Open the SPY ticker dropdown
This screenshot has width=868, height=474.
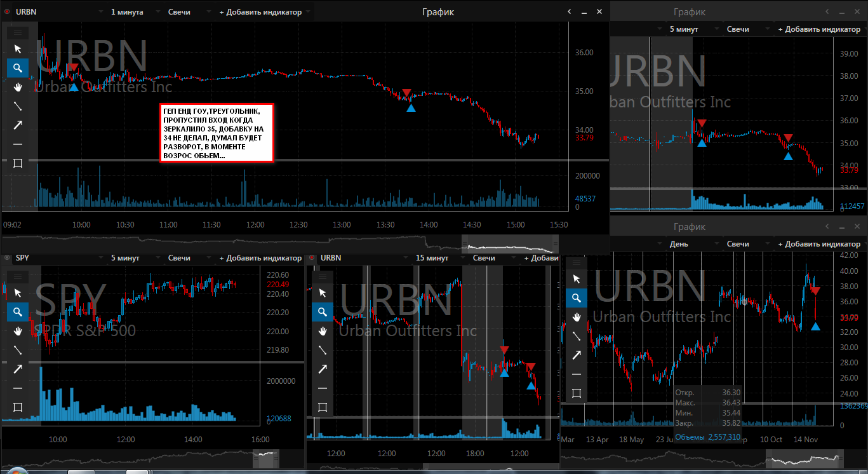60,258
